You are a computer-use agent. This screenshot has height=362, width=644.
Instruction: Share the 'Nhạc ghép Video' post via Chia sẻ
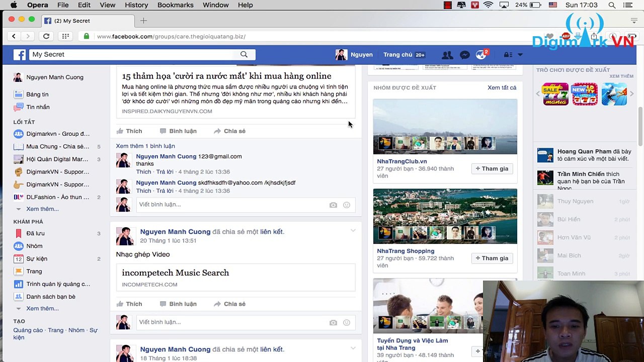[229, 304]
